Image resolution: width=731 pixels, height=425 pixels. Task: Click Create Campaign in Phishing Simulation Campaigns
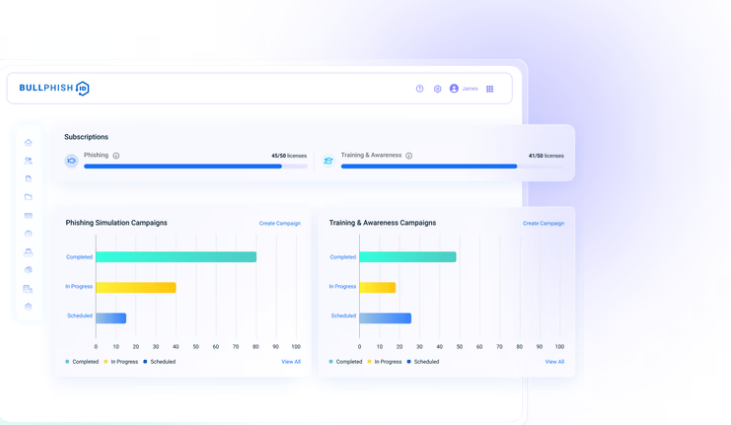click(x=280, y=224)
